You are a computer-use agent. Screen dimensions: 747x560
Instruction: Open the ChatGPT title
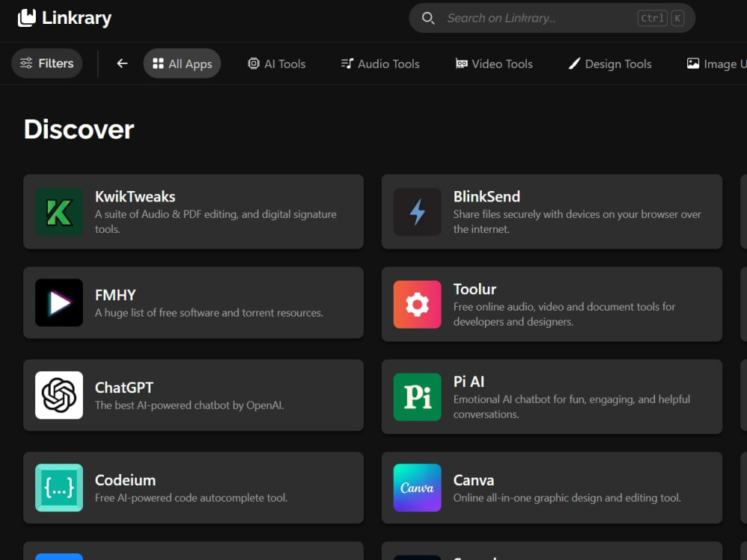[x=124, y=388]
